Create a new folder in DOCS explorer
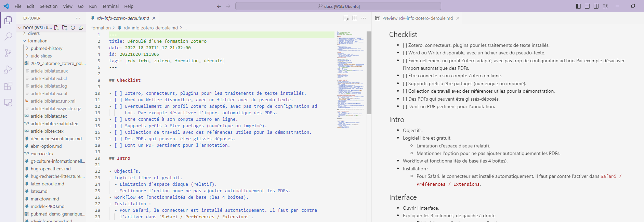The height and width of the screenshot is (222, 644). [x=65, y=28]
